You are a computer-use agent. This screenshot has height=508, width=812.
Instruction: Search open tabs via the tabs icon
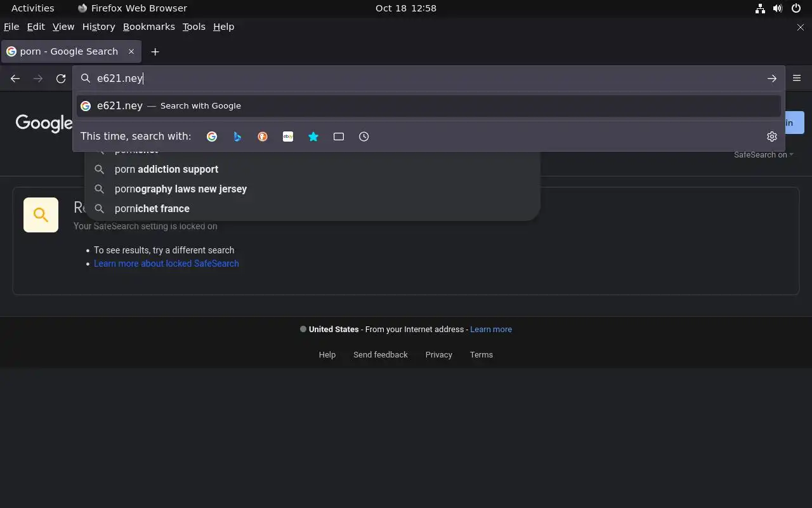pos(339,137)
